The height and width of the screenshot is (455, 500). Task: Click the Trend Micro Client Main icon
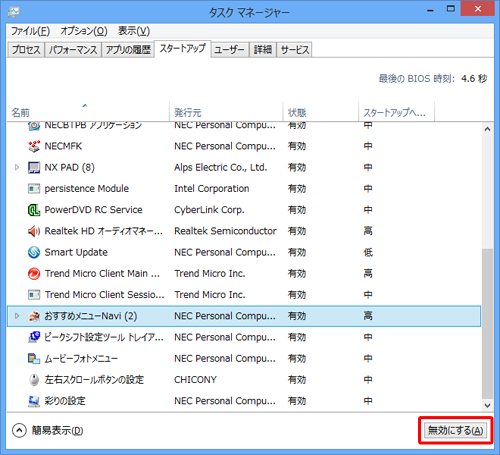coord(34,274)
